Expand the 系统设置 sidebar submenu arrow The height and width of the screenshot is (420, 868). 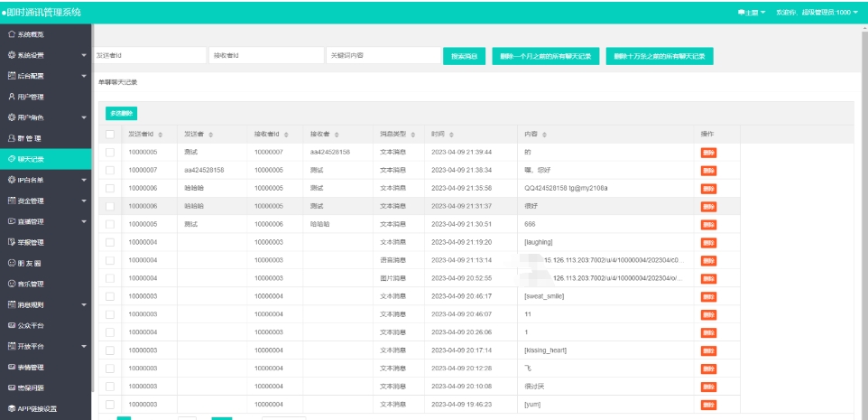tap(84, 55)
